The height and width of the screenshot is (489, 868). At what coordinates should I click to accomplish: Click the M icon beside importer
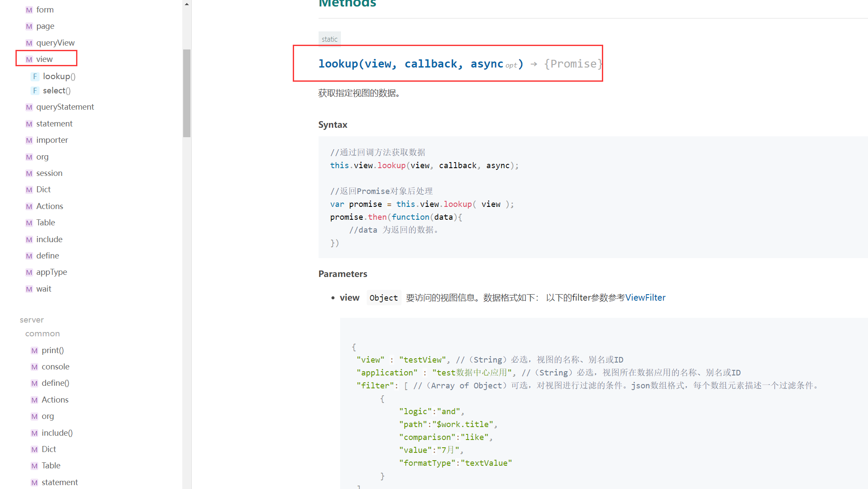pyautogui.click(x=29, y=140)
